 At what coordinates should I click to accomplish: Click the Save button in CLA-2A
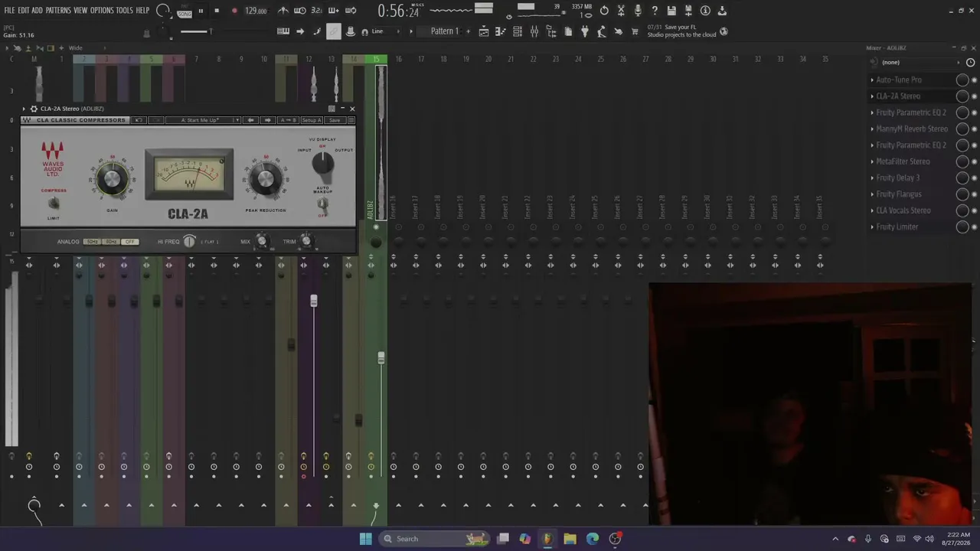pos(335,120)
